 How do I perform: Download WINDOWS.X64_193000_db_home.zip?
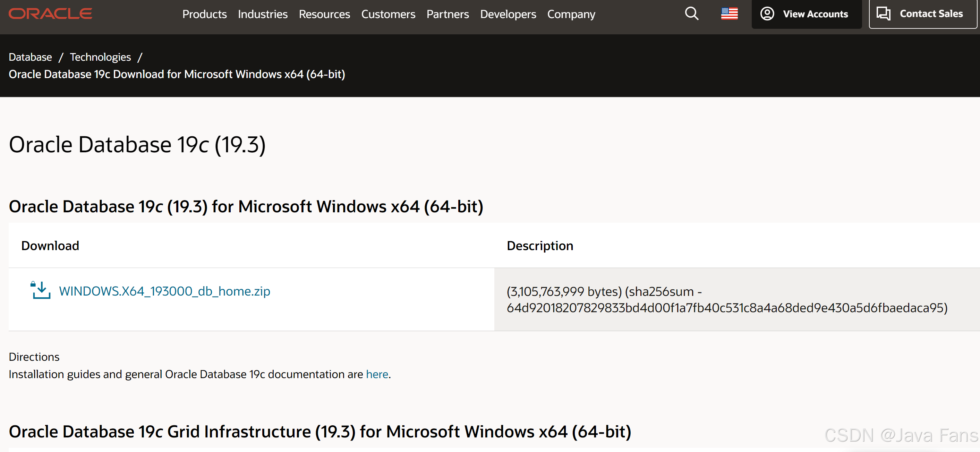coord(164,291)
